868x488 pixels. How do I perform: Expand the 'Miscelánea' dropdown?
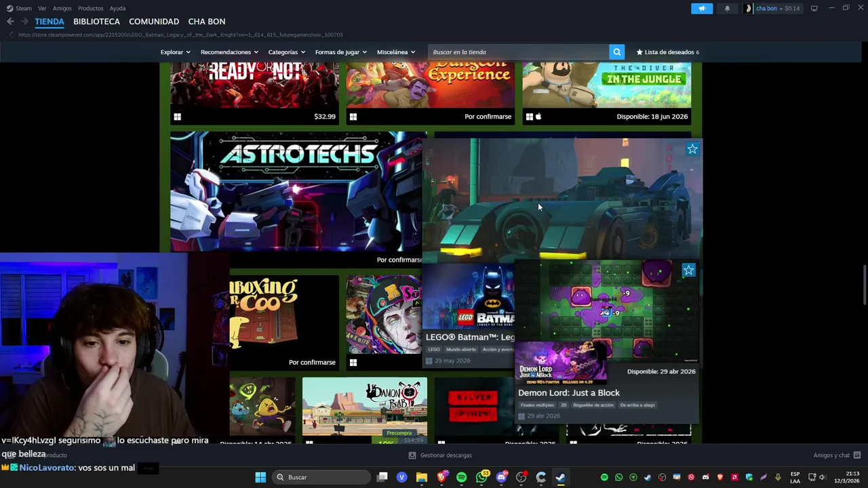396,52
